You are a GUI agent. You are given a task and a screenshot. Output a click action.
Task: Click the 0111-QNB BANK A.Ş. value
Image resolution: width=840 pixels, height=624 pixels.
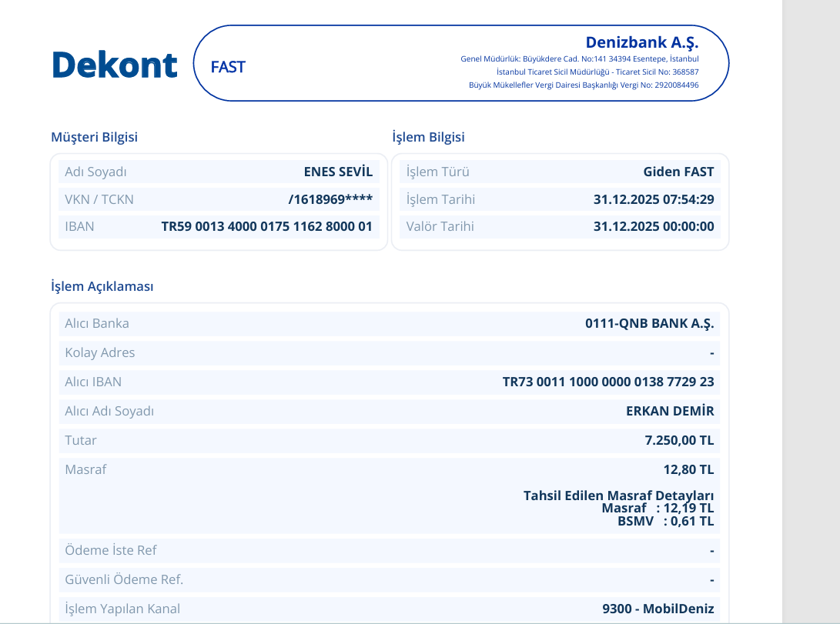649,324
